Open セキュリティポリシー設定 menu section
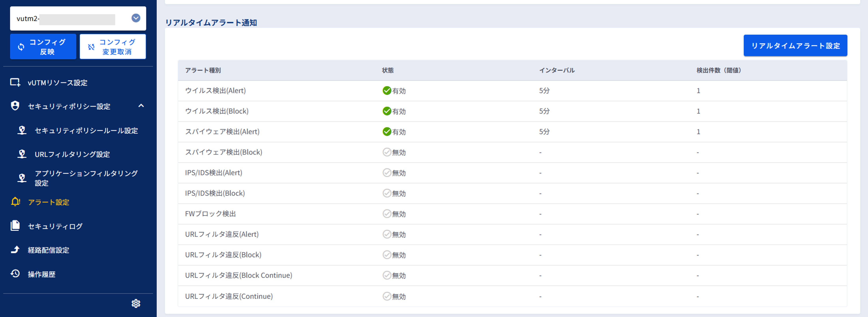The height and width of the screenshot is (317, 868). 69,106
